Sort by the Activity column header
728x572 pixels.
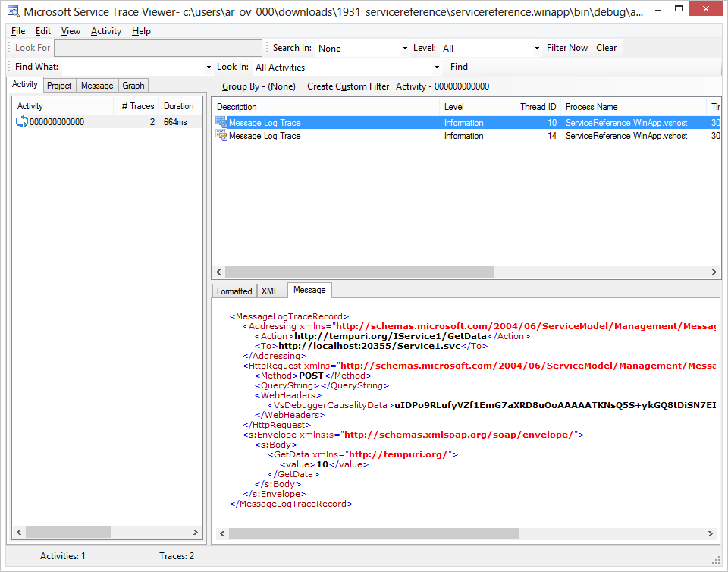coord(63,106)
